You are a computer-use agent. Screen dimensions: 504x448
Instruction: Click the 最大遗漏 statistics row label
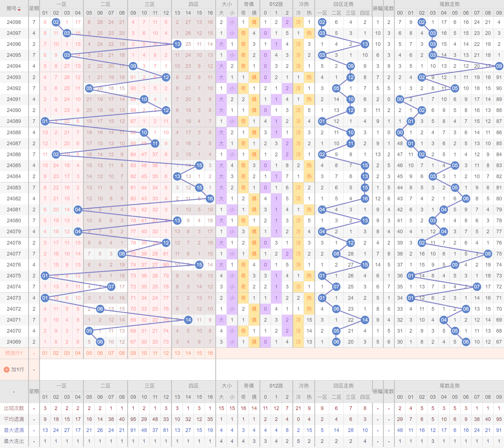(14, 430)
